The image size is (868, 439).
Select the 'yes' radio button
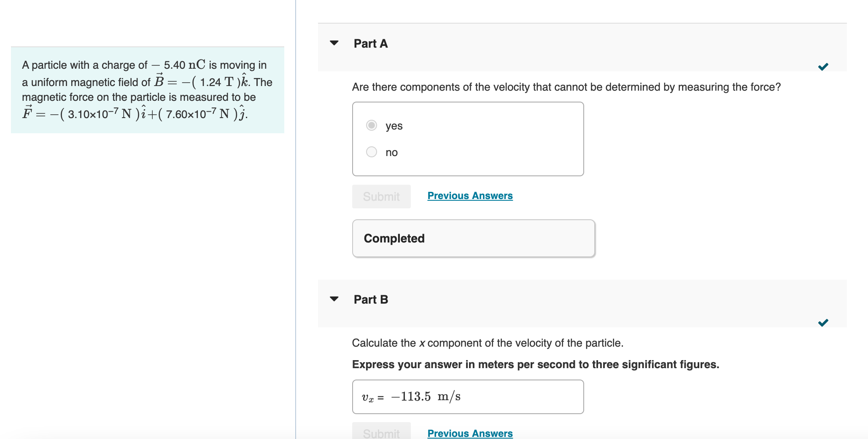(371, 125)
